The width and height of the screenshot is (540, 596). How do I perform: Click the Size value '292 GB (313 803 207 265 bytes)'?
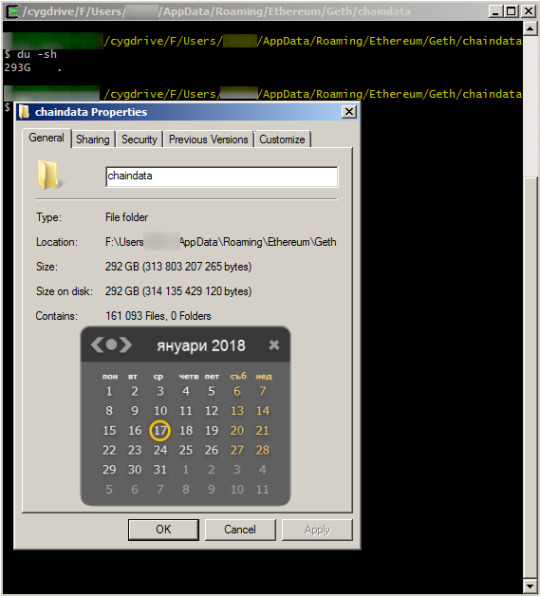tap(178, 267)
